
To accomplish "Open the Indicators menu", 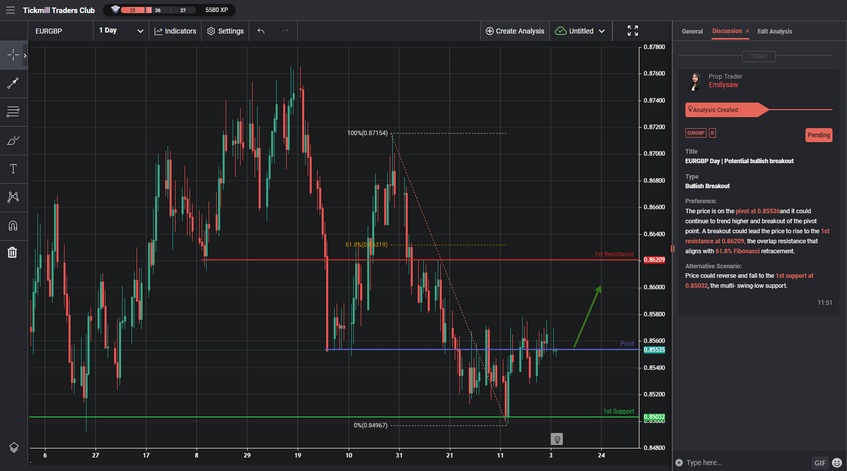I will pos(175,31).
